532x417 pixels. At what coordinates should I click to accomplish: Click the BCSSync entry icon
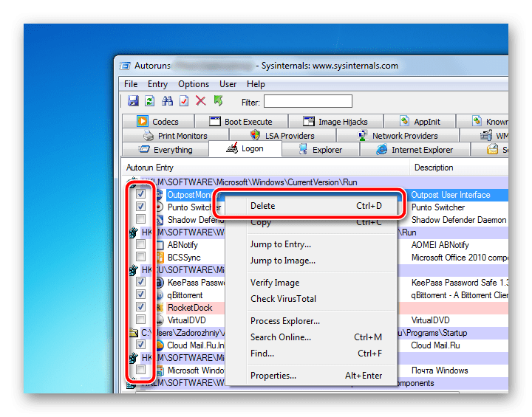160,258
